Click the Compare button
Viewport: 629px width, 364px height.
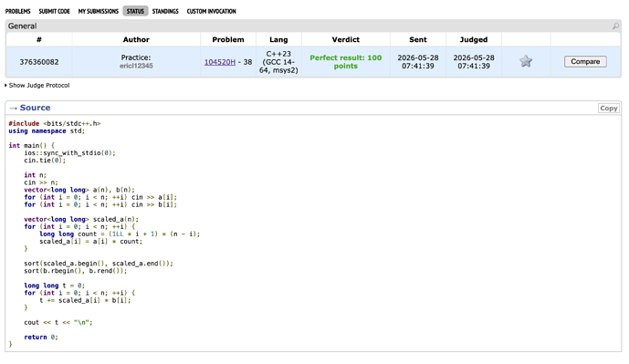[x=585, y=61]
